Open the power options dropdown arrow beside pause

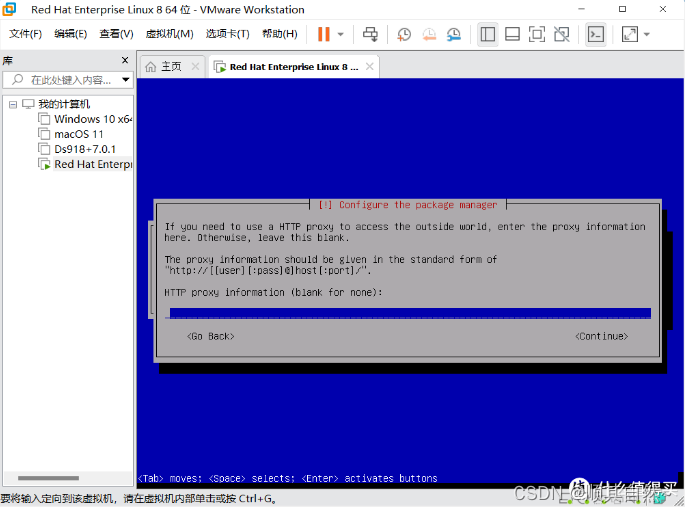point(341,34)
